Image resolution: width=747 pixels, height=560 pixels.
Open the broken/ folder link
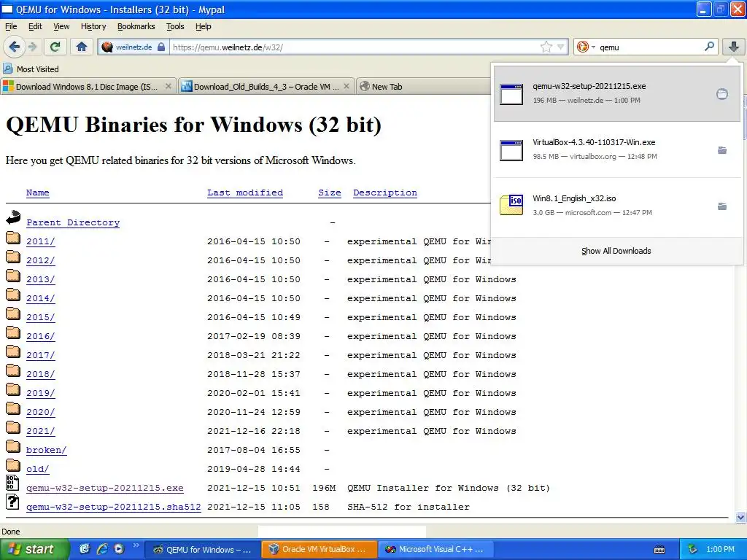46,450
